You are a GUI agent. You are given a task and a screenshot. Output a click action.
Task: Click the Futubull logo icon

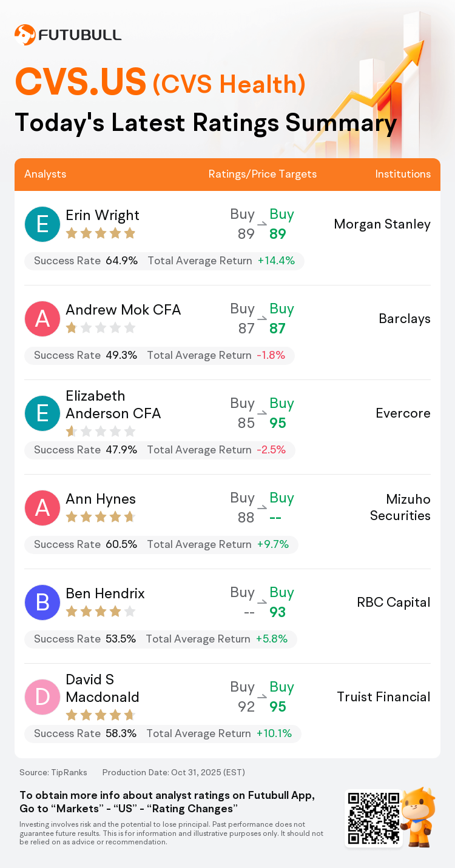(25, 35)
